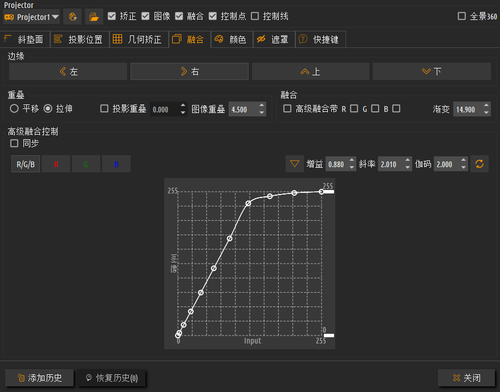
Task: Switch to the 斜垫面 tab
Action: (x=25, y=39)
